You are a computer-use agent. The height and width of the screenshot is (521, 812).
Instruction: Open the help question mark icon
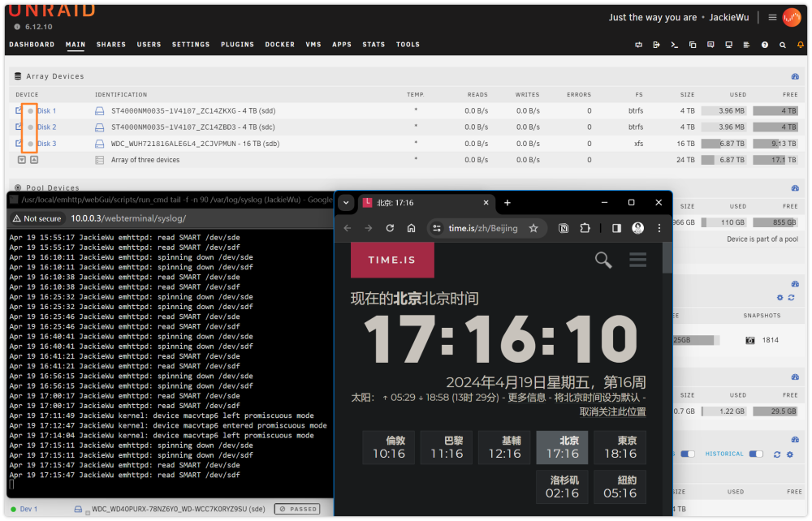point(764,45)
